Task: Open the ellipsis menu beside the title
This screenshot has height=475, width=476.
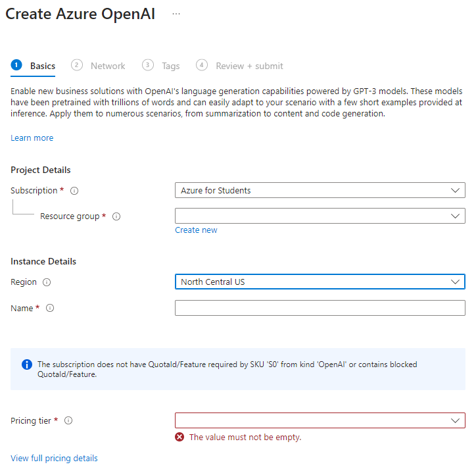Action: point(176,14)
